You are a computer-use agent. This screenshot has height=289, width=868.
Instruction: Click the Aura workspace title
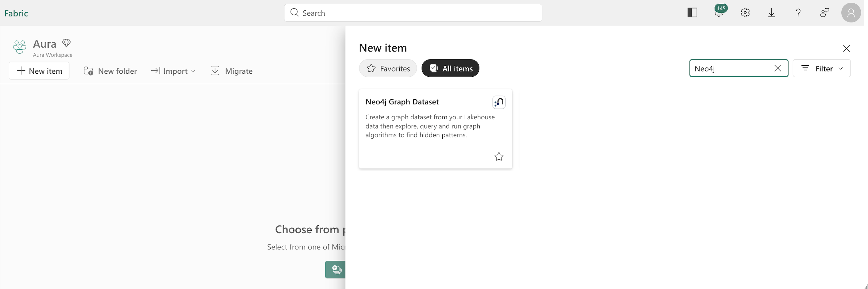click(44, 44)
